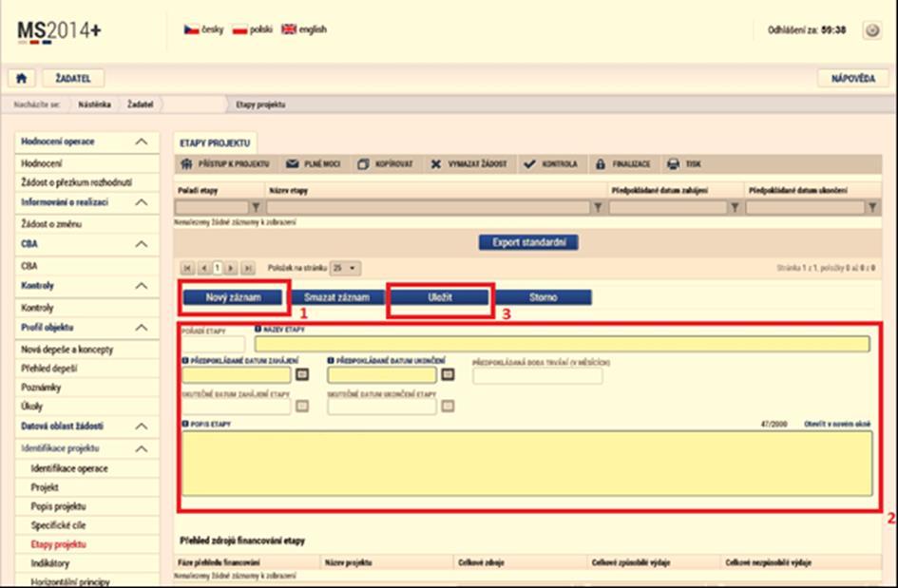
Task: Collapse Kontroly section header
Action: (142, 286)
